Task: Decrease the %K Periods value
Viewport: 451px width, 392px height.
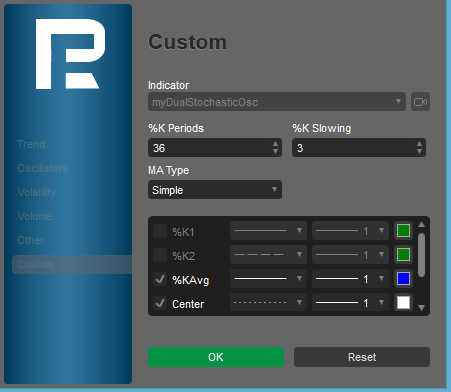Action: coord(275,151)
